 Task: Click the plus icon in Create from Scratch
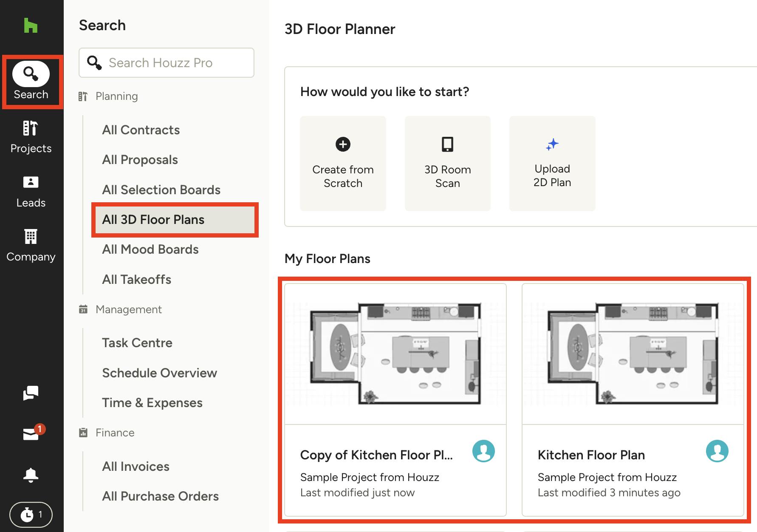[x=343, y=144]
